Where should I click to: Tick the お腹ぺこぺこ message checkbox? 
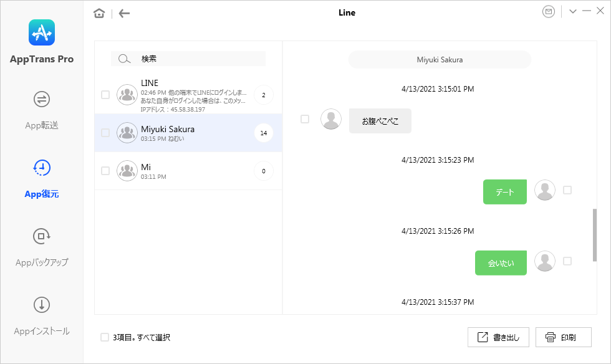click(305, 119)
